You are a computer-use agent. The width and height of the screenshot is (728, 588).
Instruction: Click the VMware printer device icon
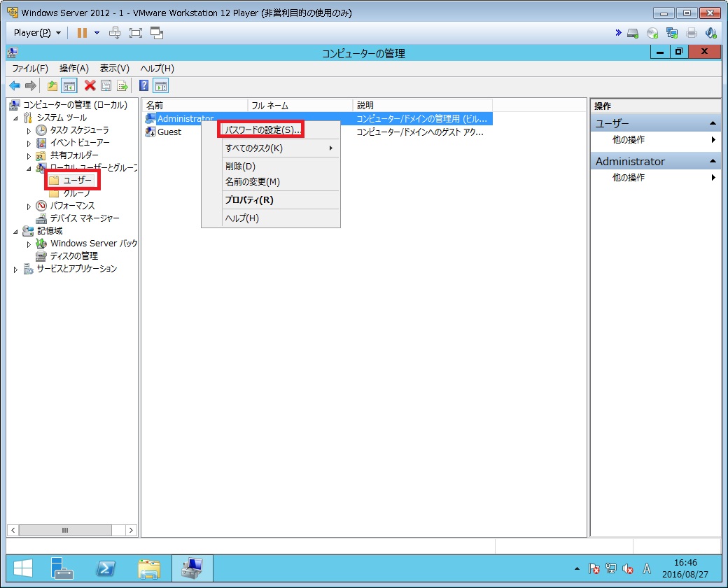[x=692, y=33]
